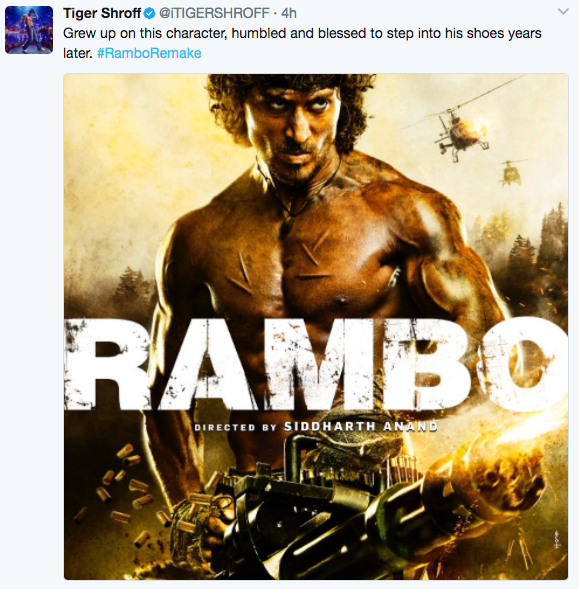Click the blue verified badge
This screenshot has width=579, height=589.
[149, 14]
